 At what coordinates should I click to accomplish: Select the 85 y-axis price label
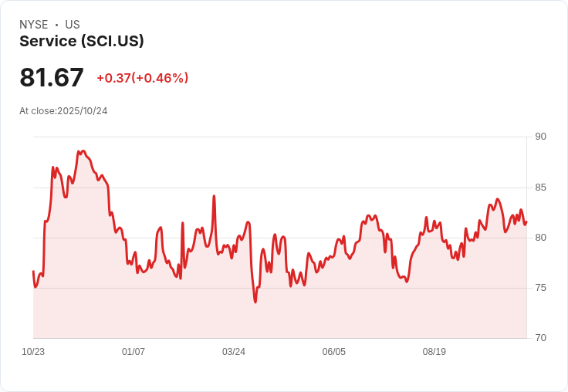point(540,188)
